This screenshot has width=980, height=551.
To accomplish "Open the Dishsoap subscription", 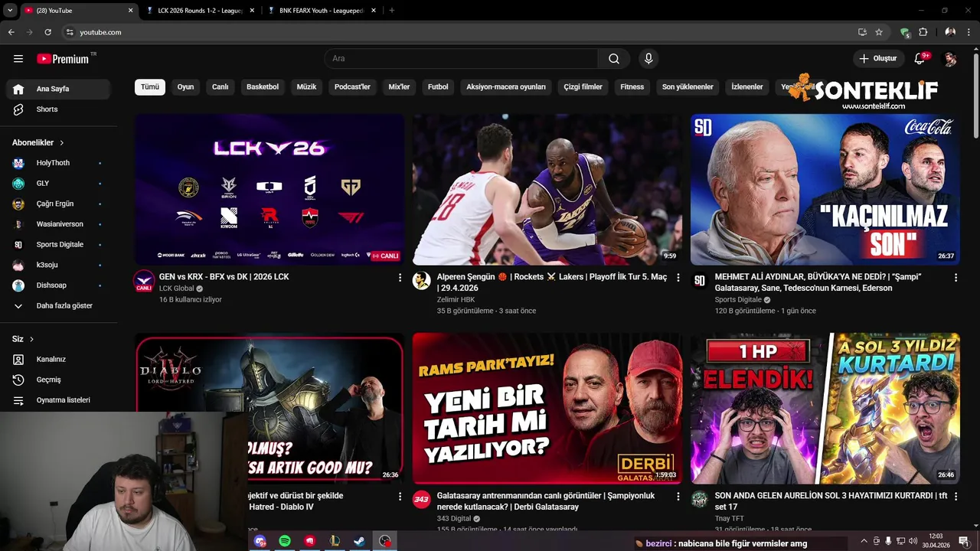I will [x=58, y=285].
